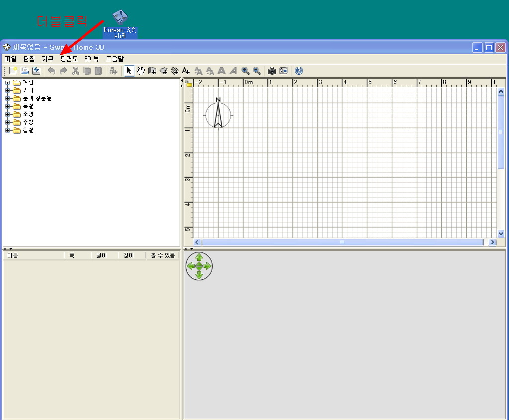Select the arrow selection tool
The height and width of the screenshot is (420, 509).
click(129, 71)
